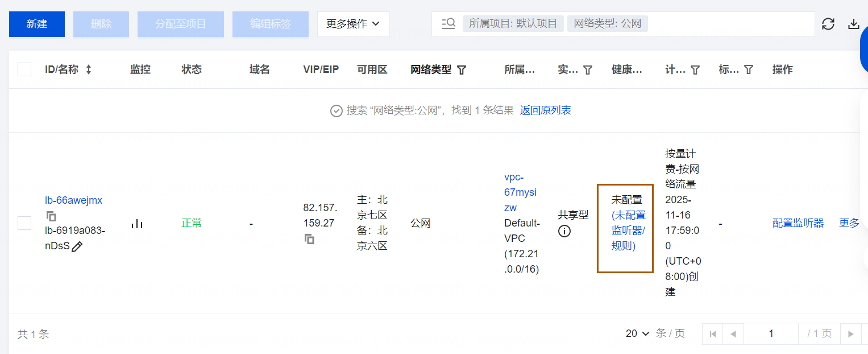Image resolution: width=868 pixels, height=354 pixels.
Task: Click 网络类型: 公网 filter tag
Action: 608,24
